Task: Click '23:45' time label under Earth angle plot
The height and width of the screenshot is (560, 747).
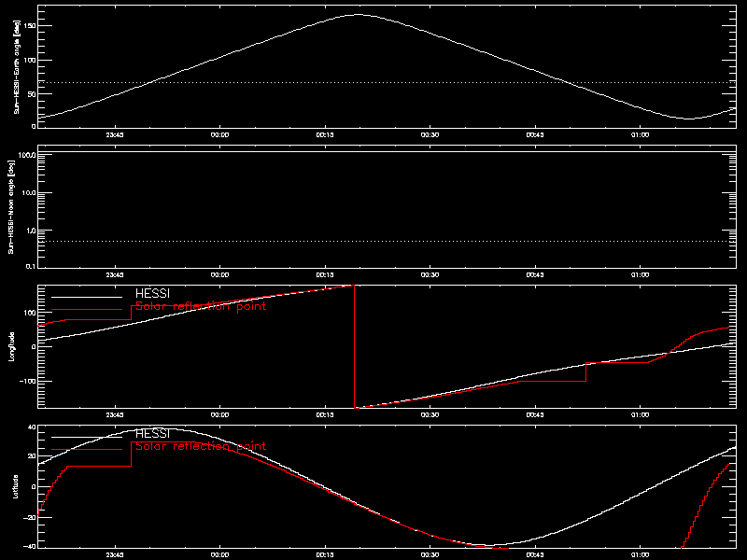Action: click(x=115, y=134)
